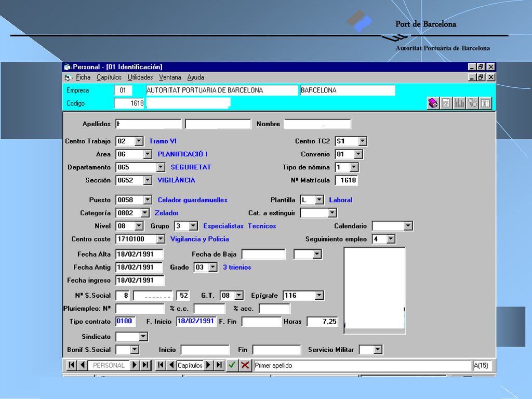Expand the Centro Trabajo dropdown
The height and width of the screenshot is (399, 532).
[139, 141]
